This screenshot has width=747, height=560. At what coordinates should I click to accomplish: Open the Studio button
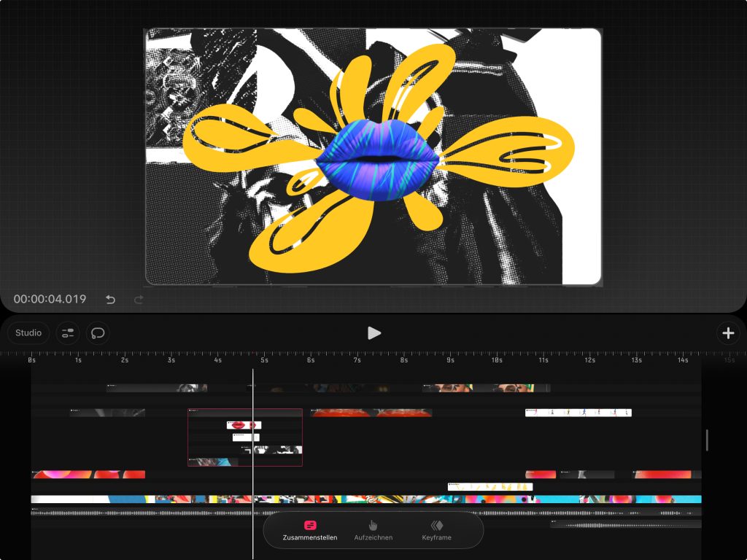pos(28,333)
